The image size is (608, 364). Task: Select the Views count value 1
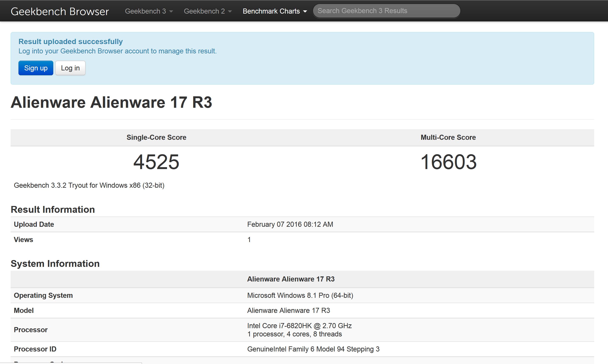pyautogui.click(x=249, y=239)
